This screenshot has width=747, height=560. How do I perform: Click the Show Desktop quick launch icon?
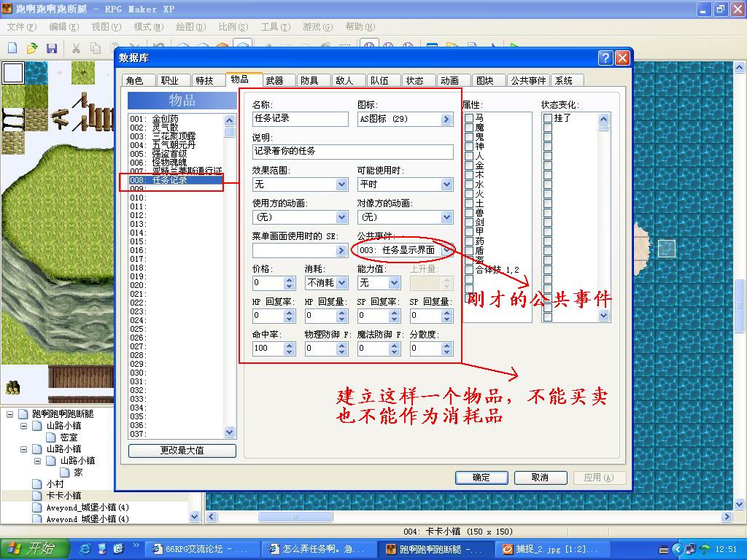pyautogui.click(x=101, y=549)
